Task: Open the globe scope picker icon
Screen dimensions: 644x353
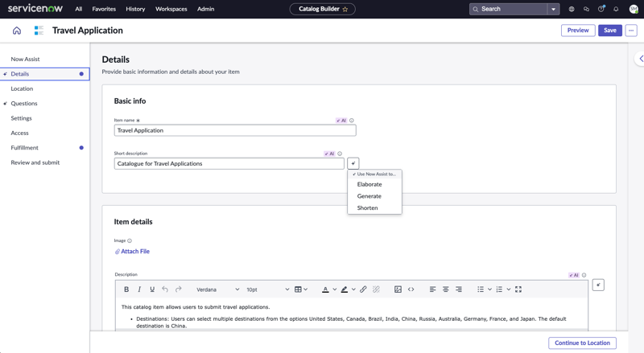Action: [572, 9]
